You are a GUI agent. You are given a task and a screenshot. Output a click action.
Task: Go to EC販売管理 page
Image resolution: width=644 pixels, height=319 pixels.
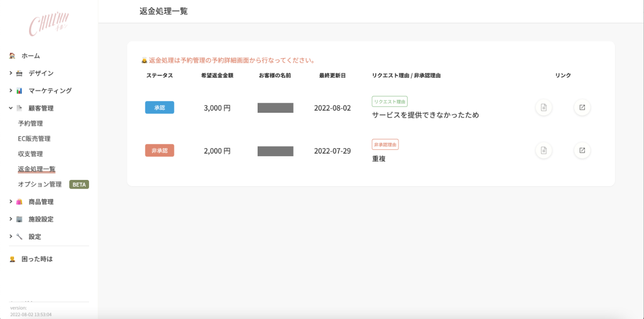click(34, 139)
